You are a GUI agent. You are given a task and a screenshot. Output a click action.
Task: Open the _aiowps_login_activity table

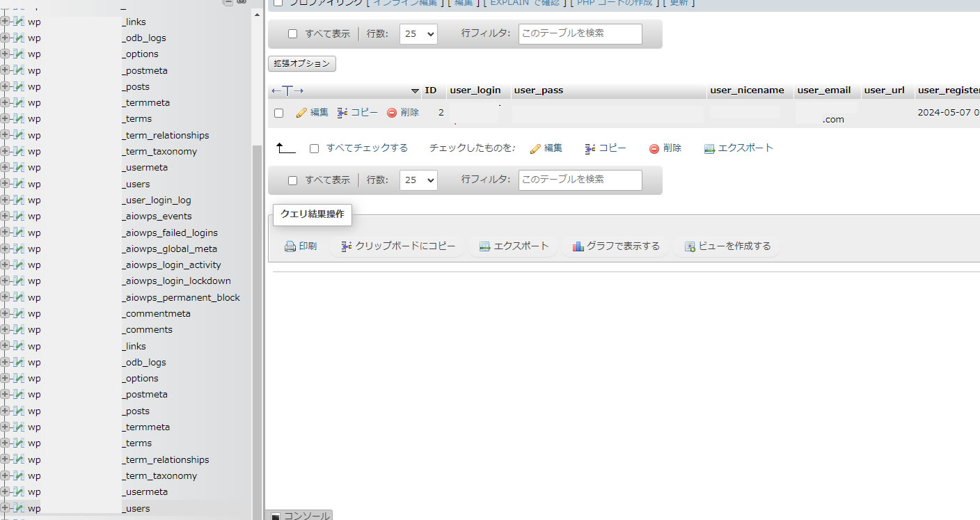pos(125,265)
